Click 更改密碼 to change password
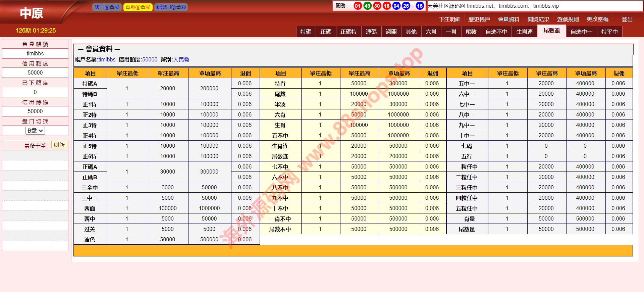The height and width of the screenshot is (292, 644). (x=597, y=19)
